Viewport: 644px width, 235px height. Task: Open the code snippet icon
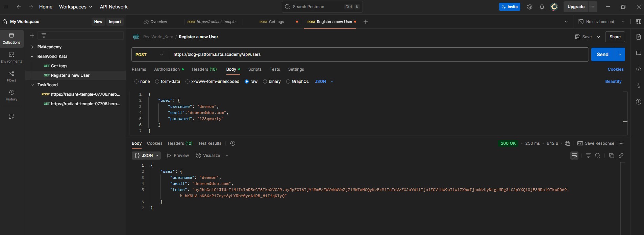639,69
